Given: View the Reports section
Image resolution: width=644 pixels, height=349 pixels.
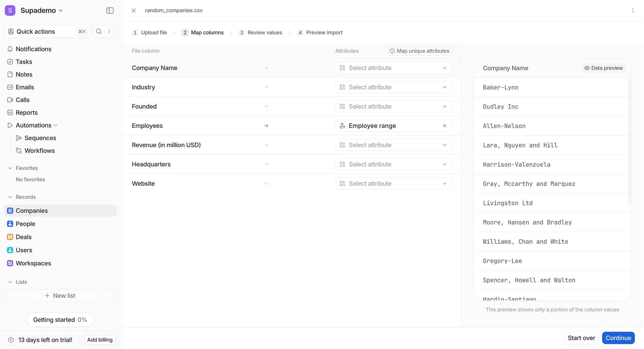Looking at the screenshot, I should [27, 112].
